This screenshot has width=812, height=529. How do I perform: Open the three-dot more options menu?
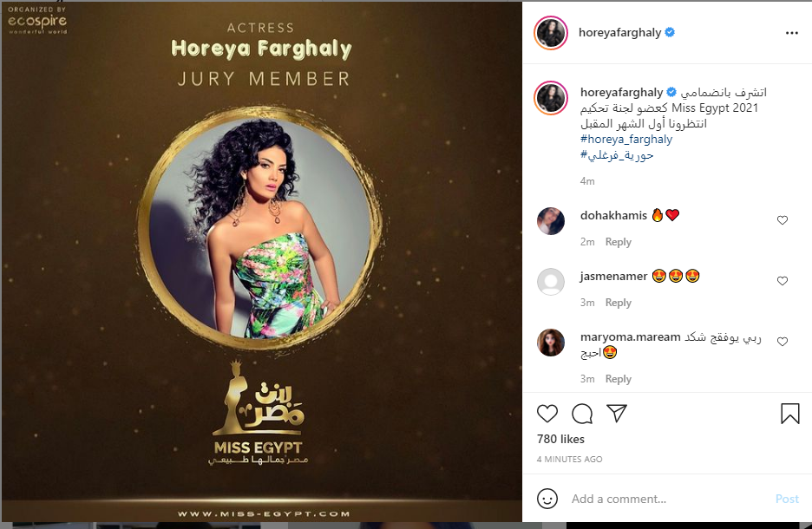tap(792, 33)
